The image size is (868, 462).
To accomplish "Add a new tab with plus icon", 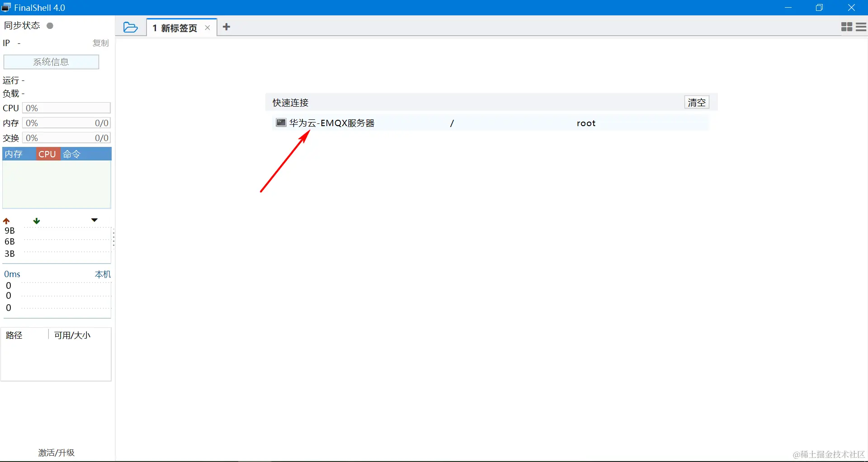I will coord(226,27).
